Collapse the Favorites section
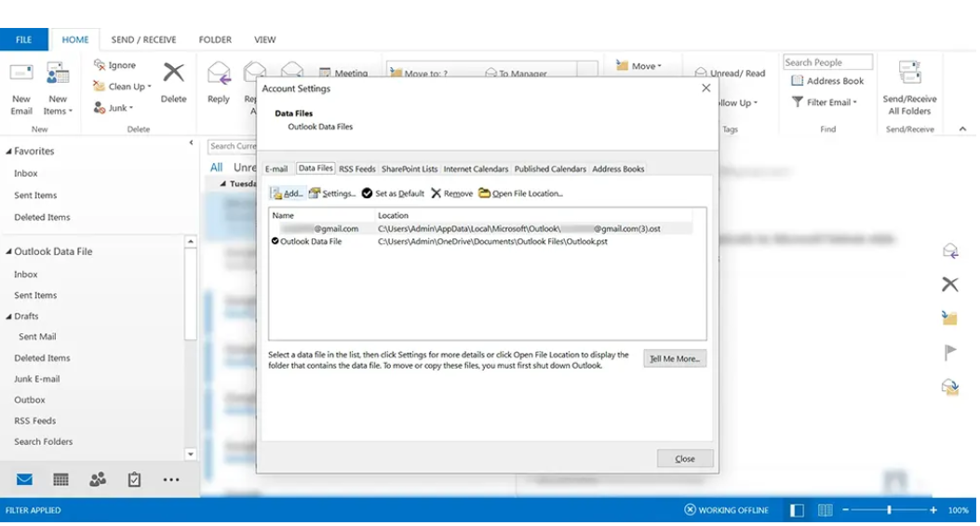The width and height of the screenshot is (980, 526). point(8,152)
